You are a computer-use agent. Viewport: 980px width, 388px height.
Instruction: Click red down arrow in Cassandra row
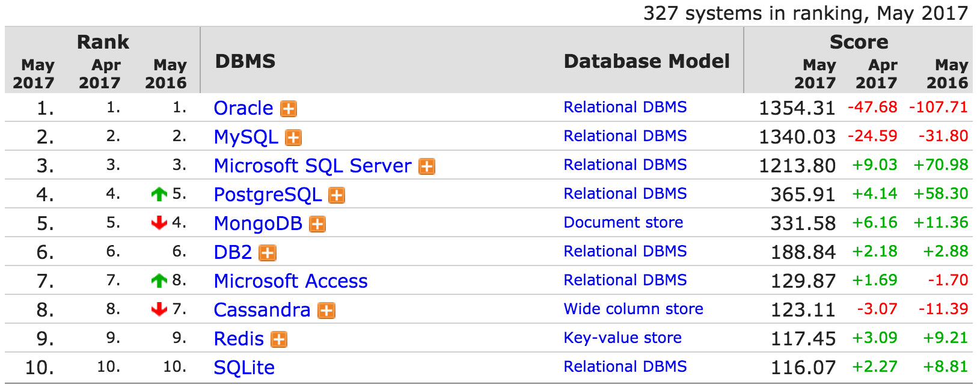point(159,309)
